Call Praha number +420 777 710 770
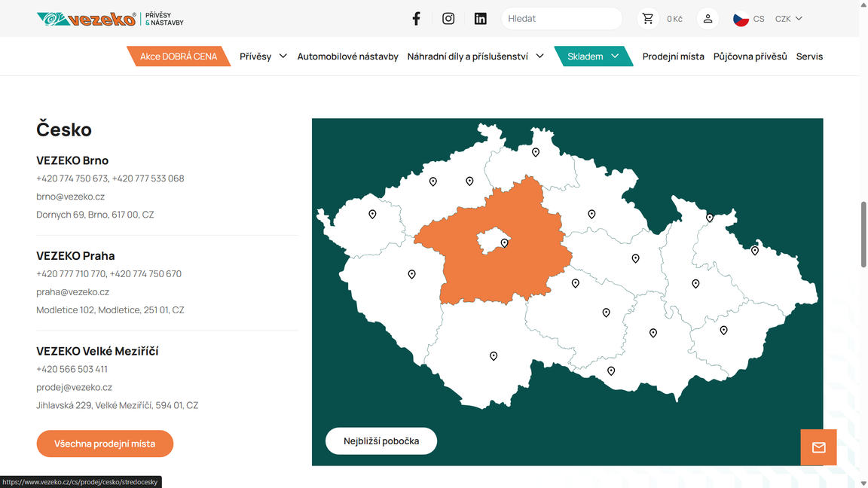The height and width of the screenshot is (488, 868). click(71, 274)
